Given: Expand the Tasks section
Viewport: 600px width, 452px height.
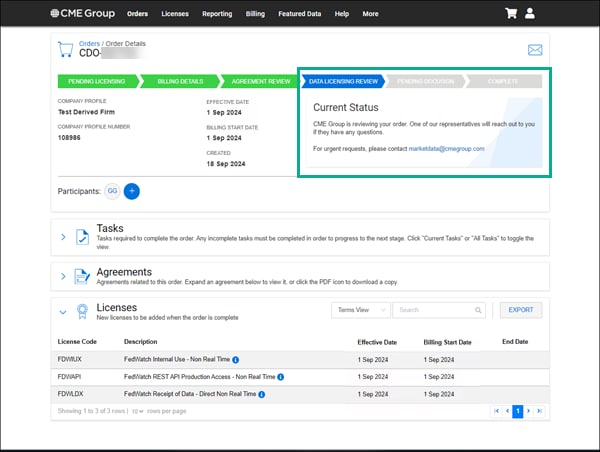Looking at the screenshot, I should pos(62,237).
